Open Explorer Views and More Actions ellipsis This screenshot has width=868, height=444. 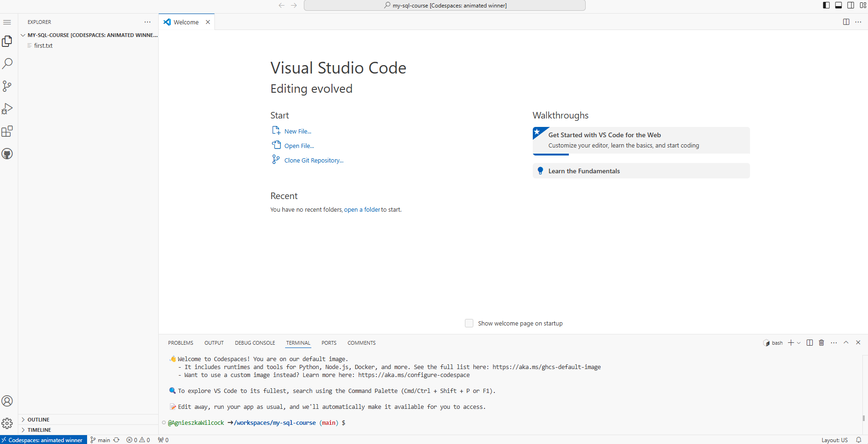tap(147, 22)
